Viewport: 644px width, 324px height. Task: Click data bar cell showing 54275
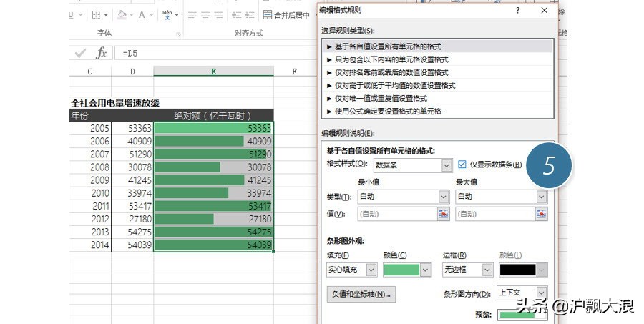point(213,232)
